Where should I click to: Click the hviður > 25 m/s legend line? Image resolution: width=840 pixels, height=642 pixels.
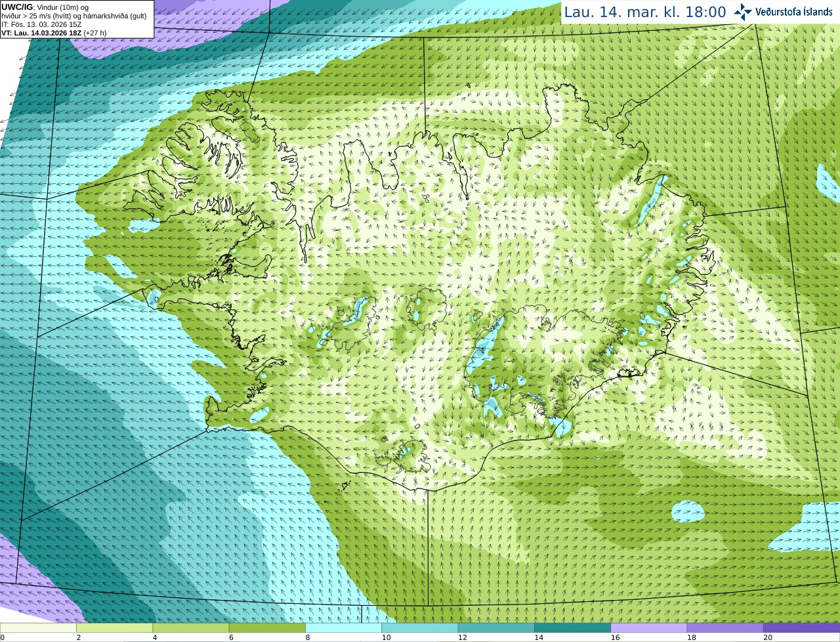pos(74,16)
